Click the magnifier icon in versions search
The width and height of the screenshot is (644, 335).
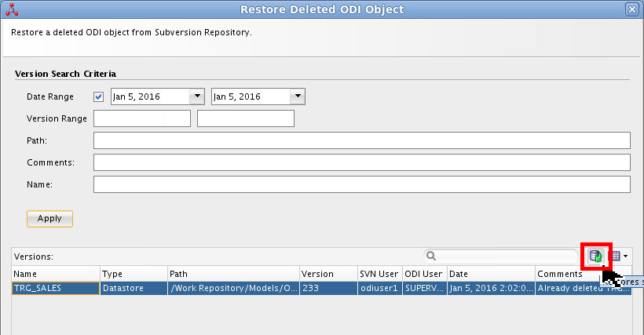431,256
